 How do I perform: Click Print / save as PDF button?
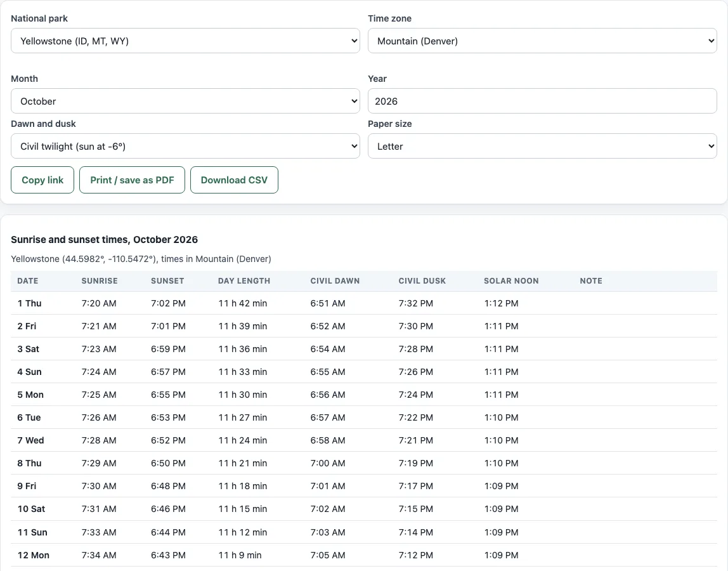(x=132, y=180)
